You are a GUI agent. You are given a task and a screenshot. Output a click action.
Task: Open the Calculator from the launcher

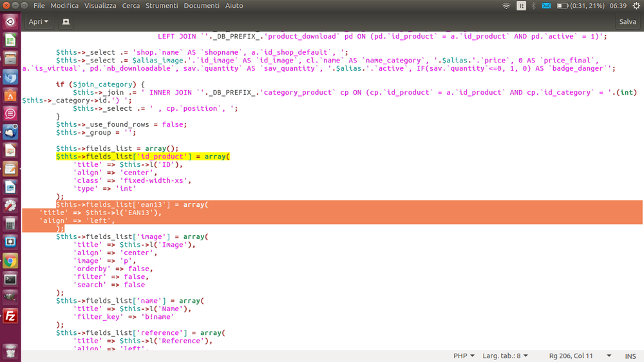coord(10,224)
